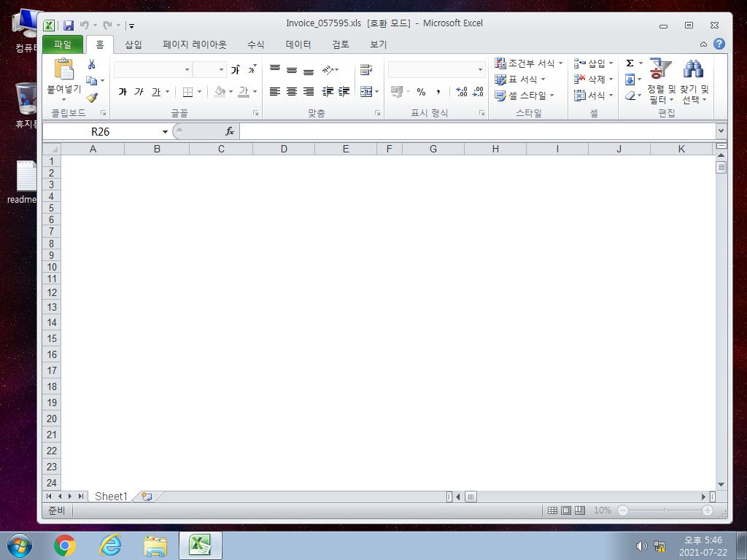Decrease font size with small 가 icon
The width and height of the screenshot is (747, 560).
pyautogui.click(x=252, y=69)
